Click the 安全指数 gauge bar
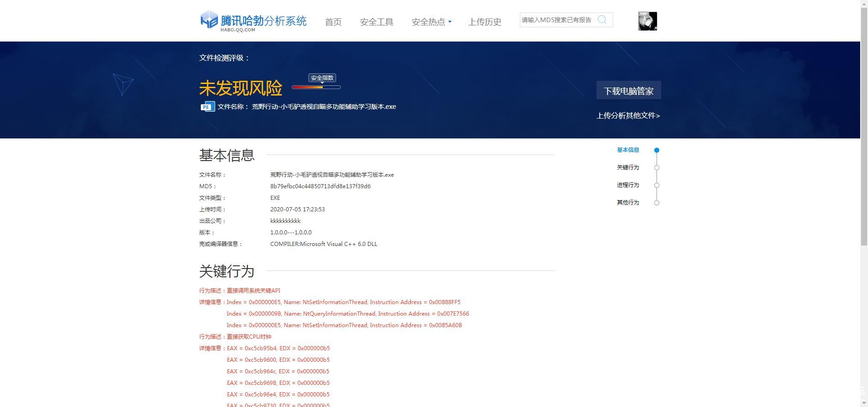Viewport: 868px width, 407px height. tap(316, 87)
